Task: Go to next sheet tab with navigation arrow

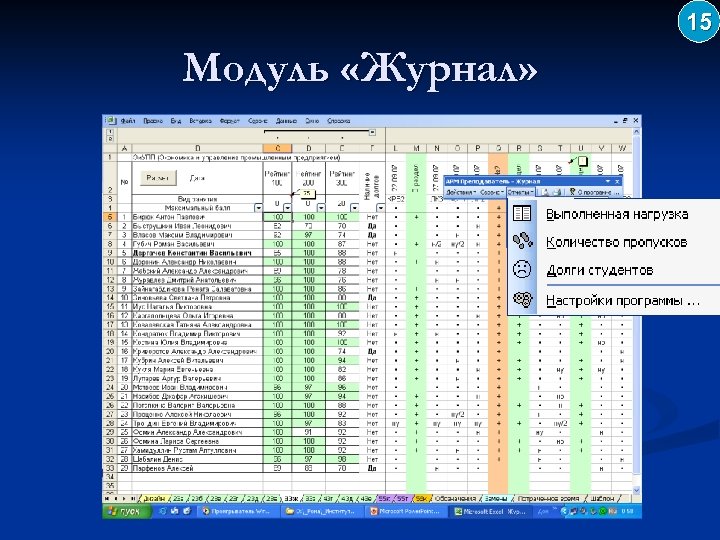Action: tap(124, 498)
